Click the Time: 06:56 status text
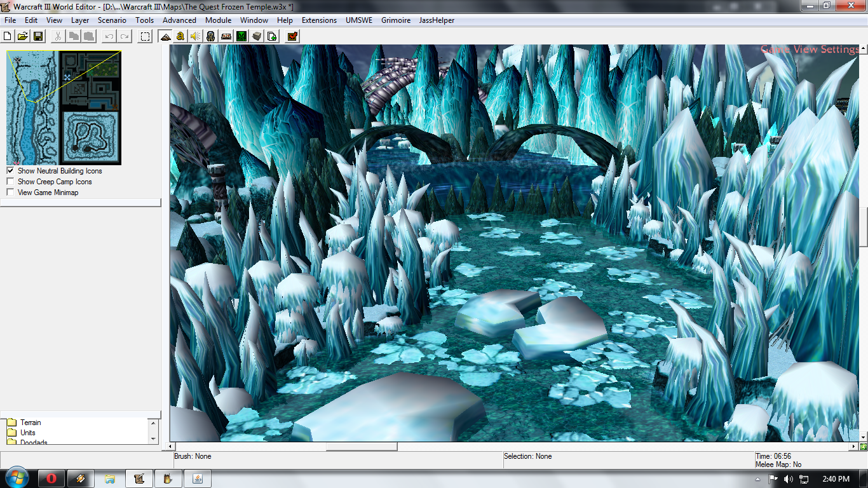 coord(773,456)
